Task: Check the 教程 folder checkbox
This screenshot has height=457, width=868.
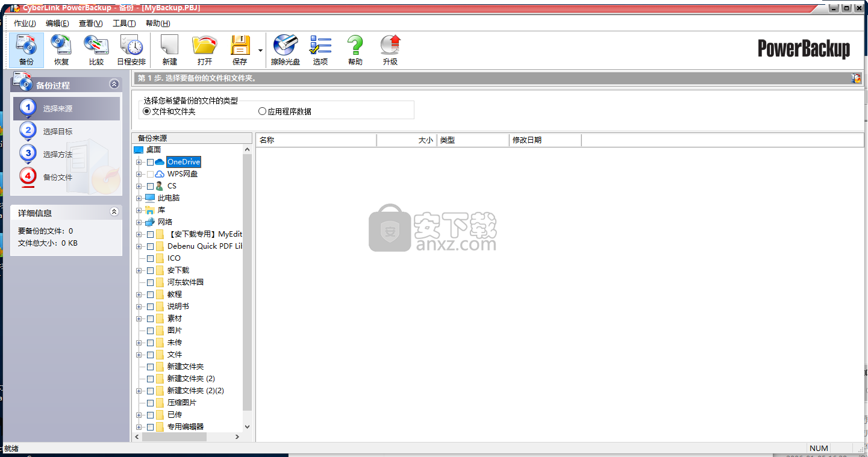Action: 150,294
